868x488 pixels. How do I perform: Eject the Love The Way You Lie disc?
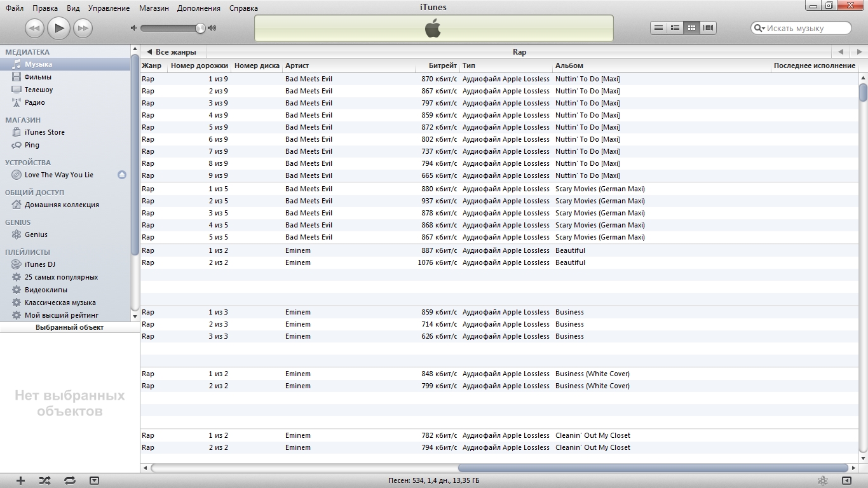click(x=122, y=175)
